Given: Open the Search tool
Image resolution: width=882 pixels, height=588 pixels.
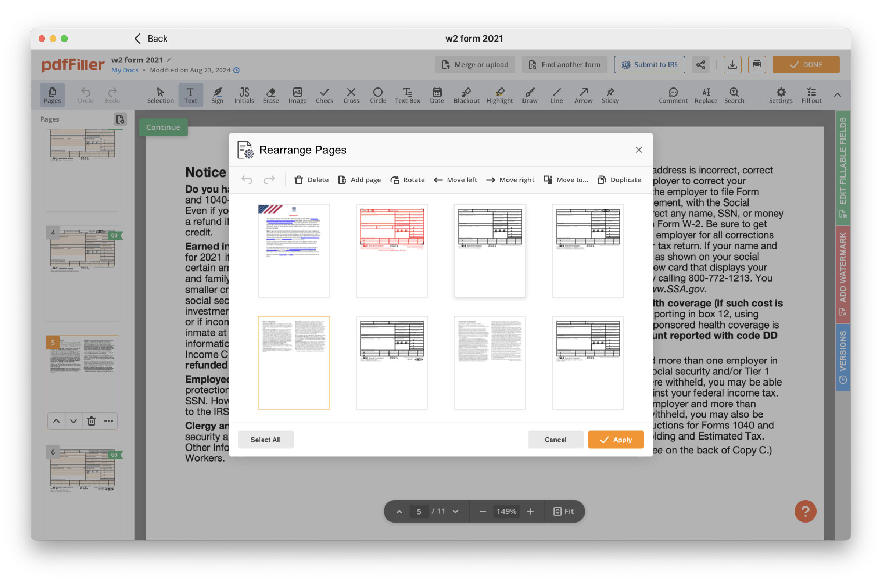Looking at the screenshot, I should pyautogui.click(x=734, y=95).
